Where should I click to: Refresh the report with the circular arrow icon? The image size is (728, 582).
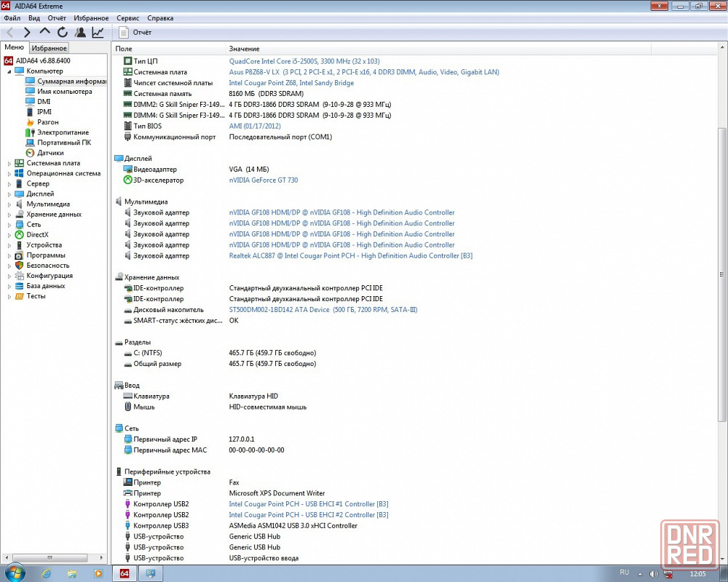[x=62, y=32]
